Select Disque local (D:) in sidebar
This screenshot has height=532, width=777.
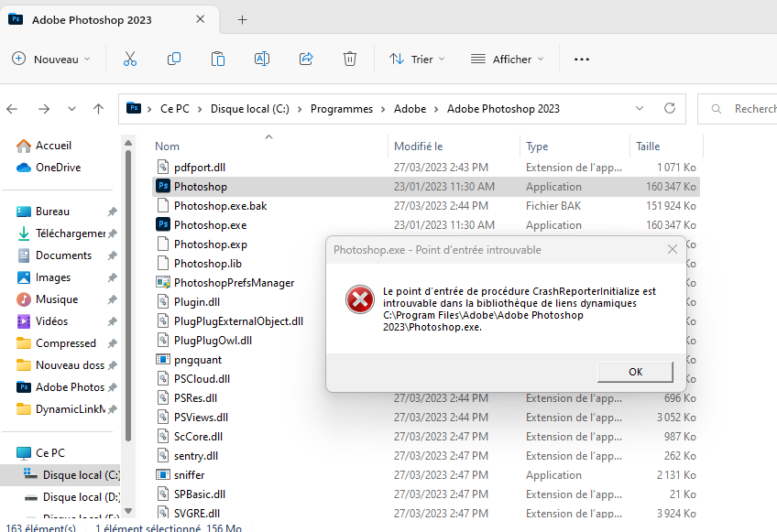click(71, 497)
